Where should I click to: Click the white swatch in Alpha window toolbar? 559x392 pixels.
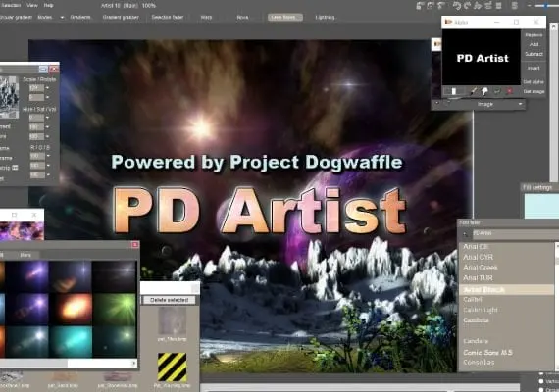(454, 91)
